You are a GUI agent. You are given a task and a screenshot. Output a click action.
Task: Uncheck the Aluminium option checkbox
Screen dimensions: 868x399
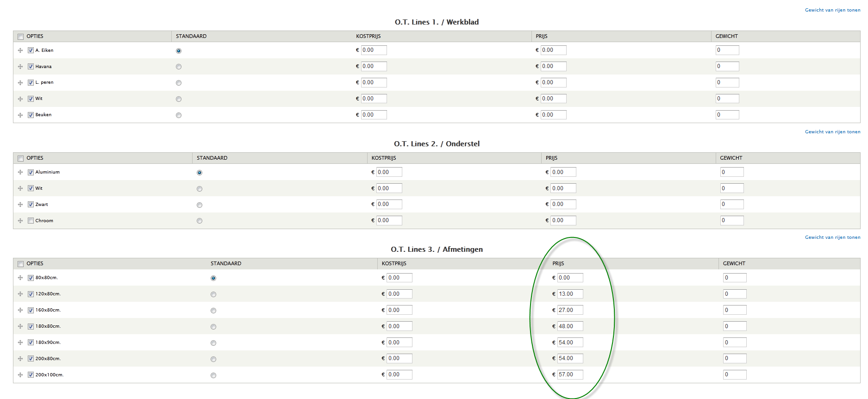pos(31,172)
